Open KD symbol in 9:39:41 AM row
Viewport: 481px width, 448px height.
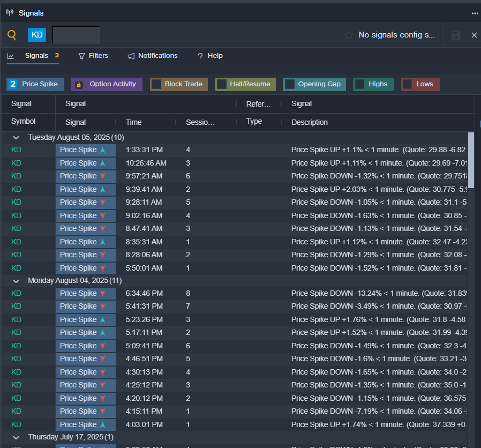tap(16, 189)
